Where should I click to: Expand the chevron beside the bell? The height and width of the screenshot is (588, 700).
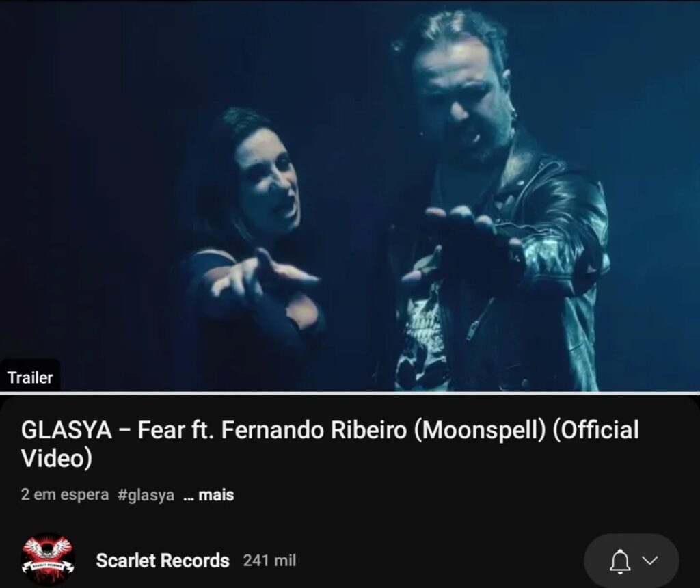(650, 560)
